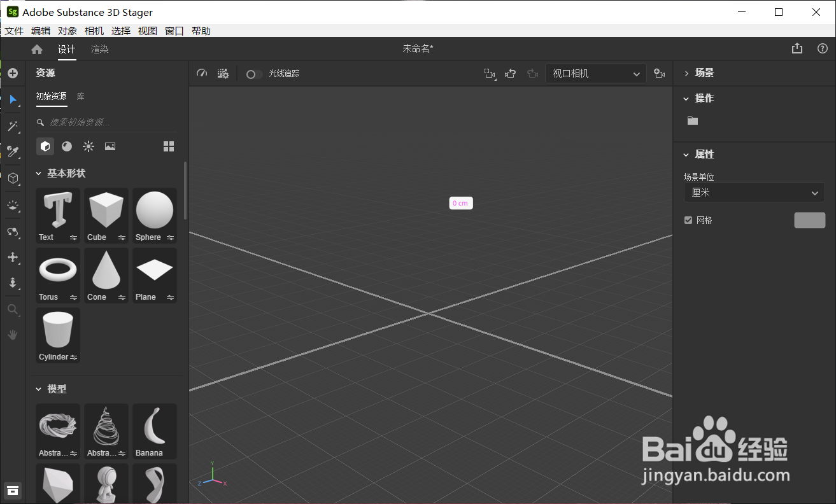Open the 文件 menu
Image resolution: width=836 pixels, height=504 pixels.
coord(13,30)
